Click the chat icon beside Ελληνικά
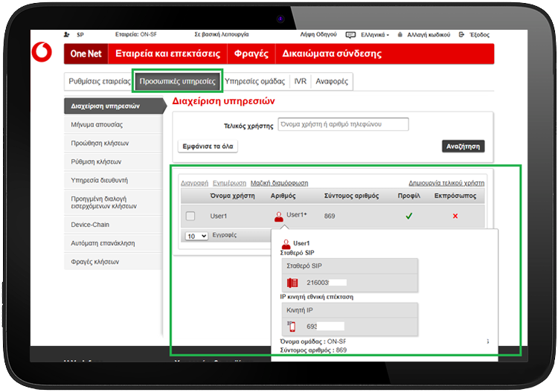The width and height of the screenshot is (558, 392). pos(350,35)
